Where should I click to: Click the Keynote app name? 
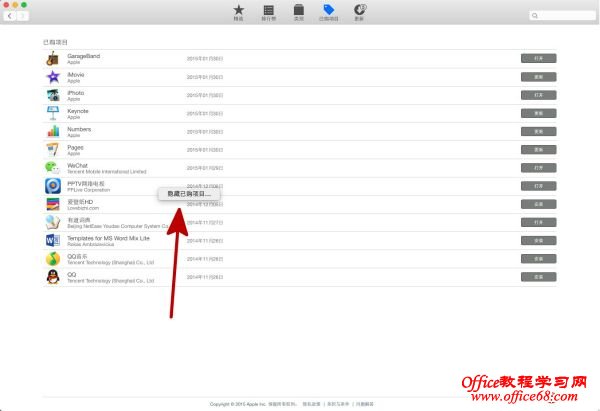[x=78, y=111]
